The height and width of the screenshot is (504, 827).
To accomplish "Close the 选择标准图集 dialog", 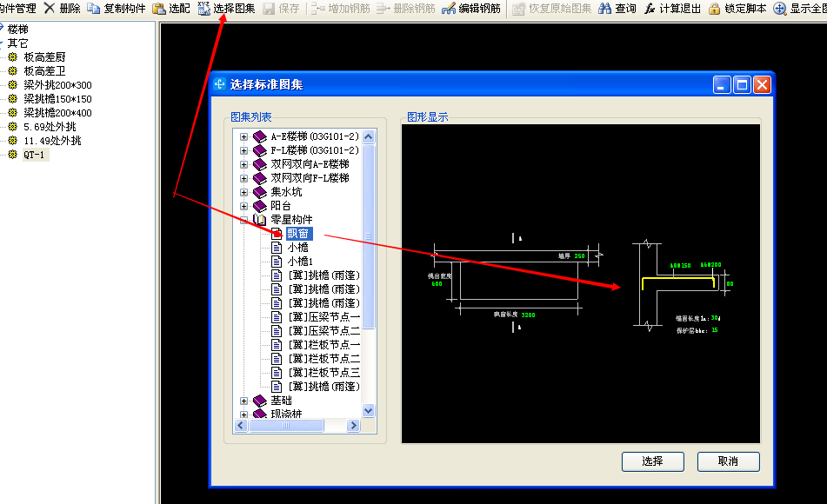I will point(762,85).
